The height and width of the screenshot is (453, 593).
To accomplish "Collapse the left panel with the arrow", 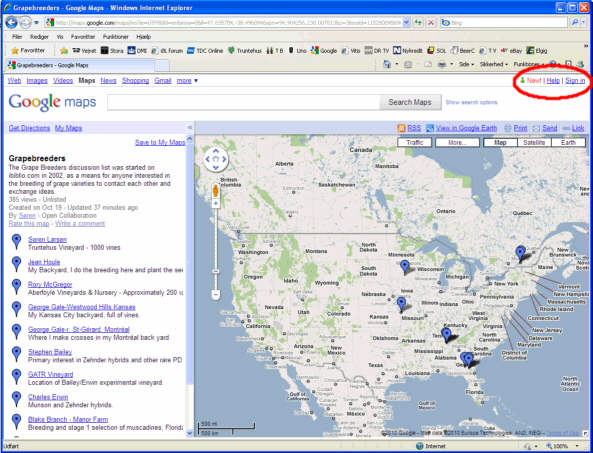I will click(190, 127).
